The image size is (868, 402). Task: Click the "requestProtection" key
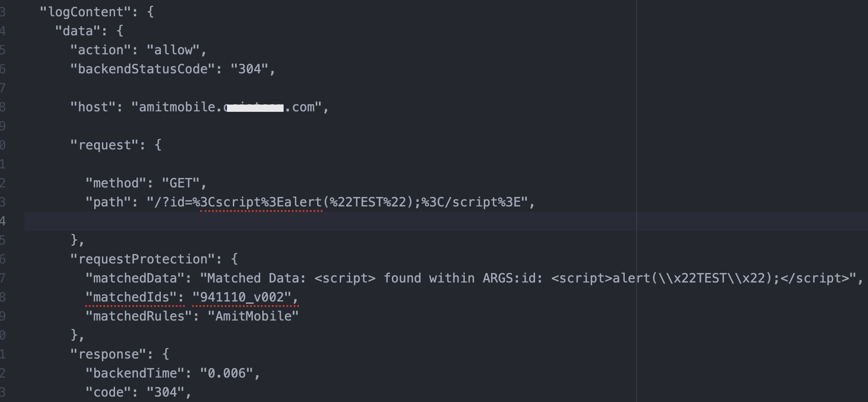143,259
